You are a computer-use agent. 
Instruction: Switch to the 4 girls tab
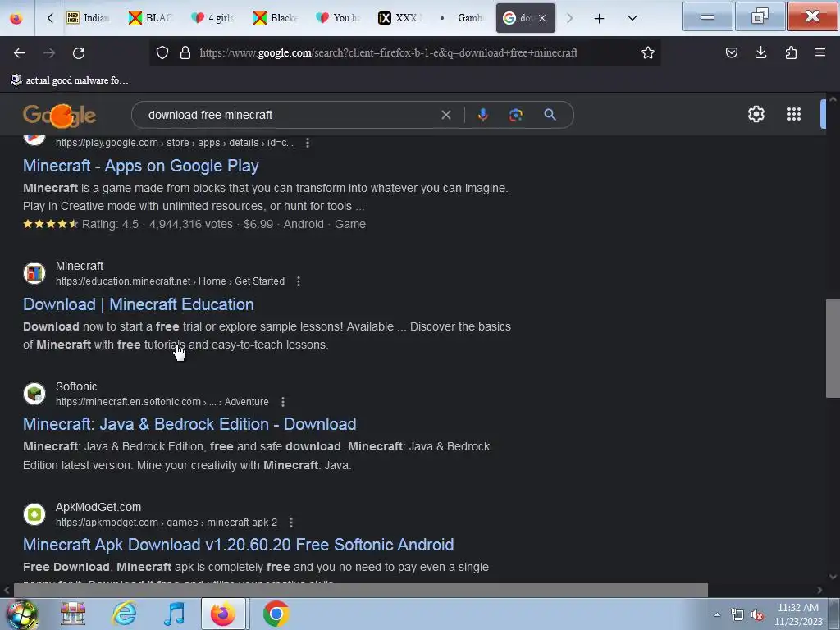tap(212, 18)
